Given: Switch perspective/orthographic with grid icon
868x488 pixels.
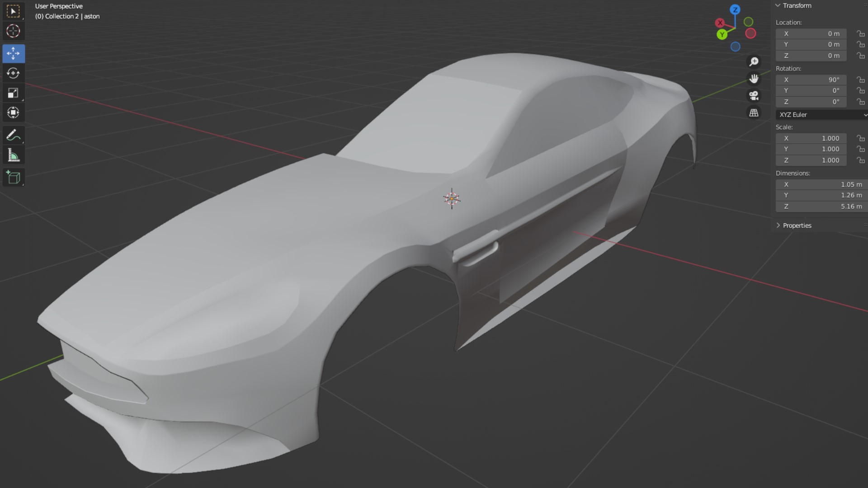Looking at the screenshot, I should point(754,113).
